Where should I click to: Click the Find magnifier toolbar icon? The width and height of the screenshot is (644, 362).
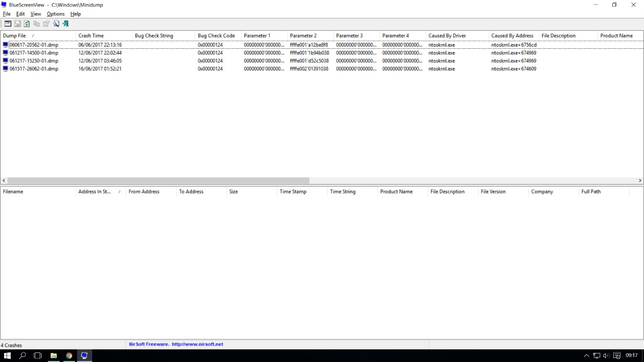[56, 24]
